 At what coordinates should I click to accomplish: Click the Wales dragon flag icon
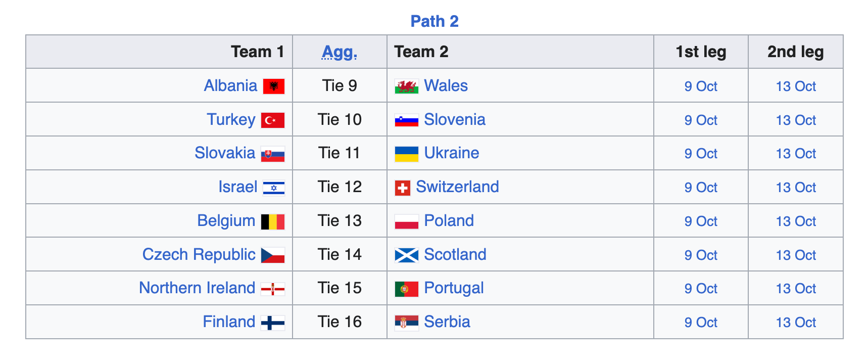(x=407, y=86)
